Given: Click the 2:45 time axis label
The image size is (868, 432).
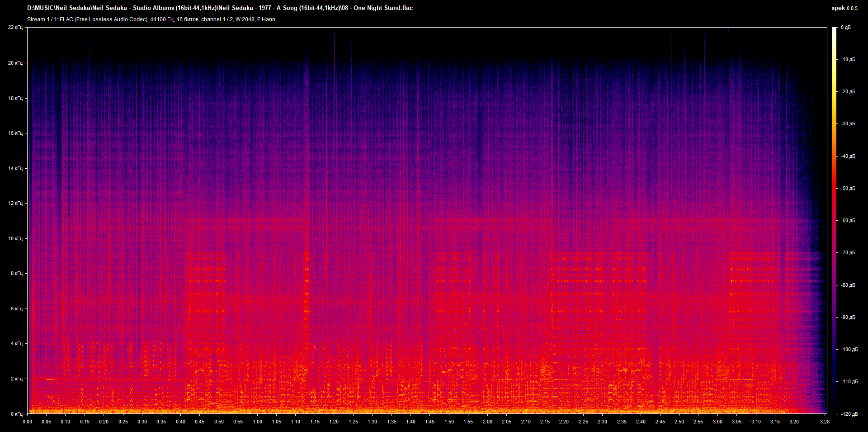Looking at the screenshot, I should [x=660, y=422].
